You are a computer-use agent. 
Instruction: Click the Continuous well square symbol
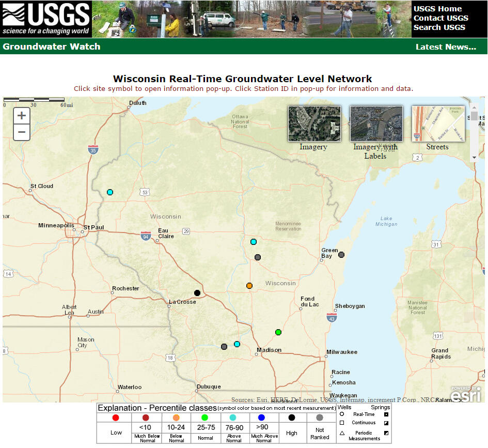pyautogui.click(x=341, y=423)
